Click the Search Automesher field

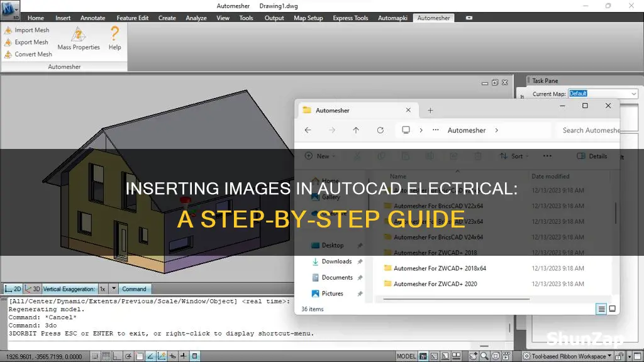587,130
